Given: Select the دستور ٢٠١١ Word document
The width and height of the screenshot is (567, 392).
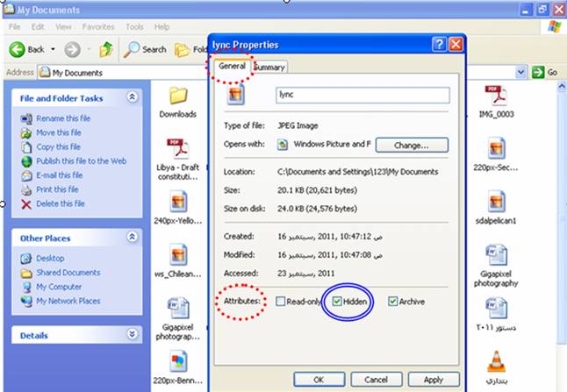Looking at the screenshot, I should (496, 314).
